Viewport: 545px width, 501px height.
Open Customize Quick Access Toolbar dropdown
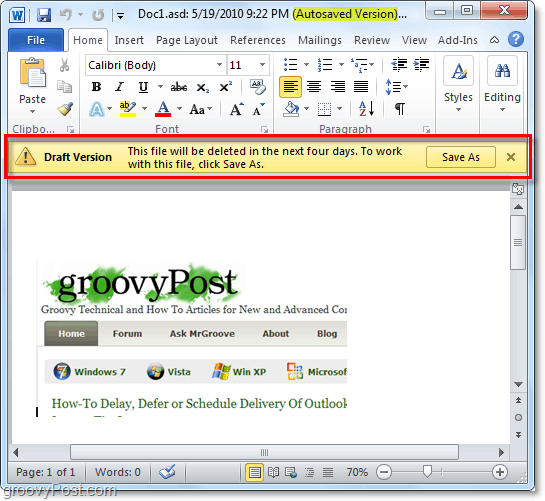click(x=121, y=15)
